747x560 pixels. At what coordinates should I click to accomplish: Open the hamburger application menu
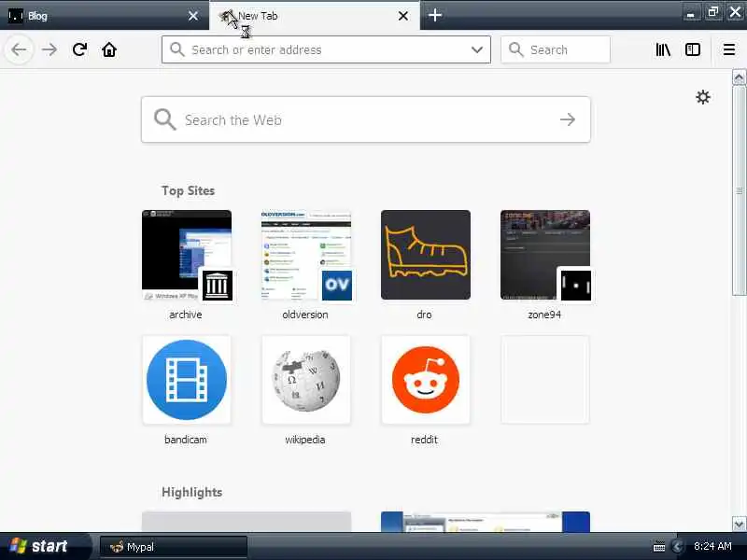click(729, 49)
